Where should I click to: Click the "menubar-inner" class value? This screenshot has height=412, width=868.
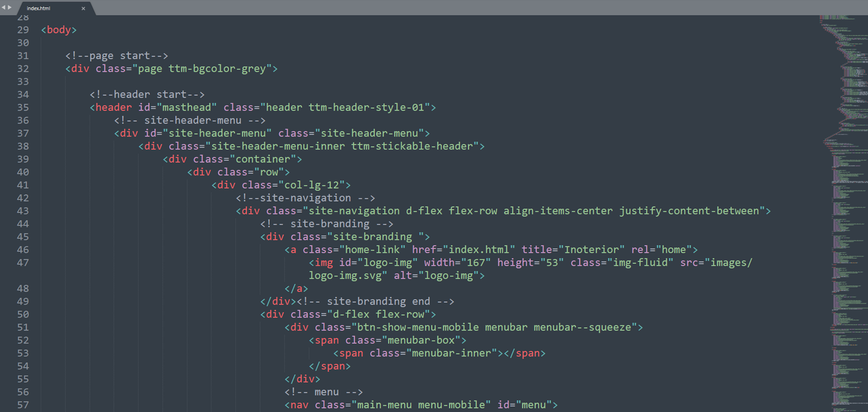pyautogui.click(x=451, y=354)
